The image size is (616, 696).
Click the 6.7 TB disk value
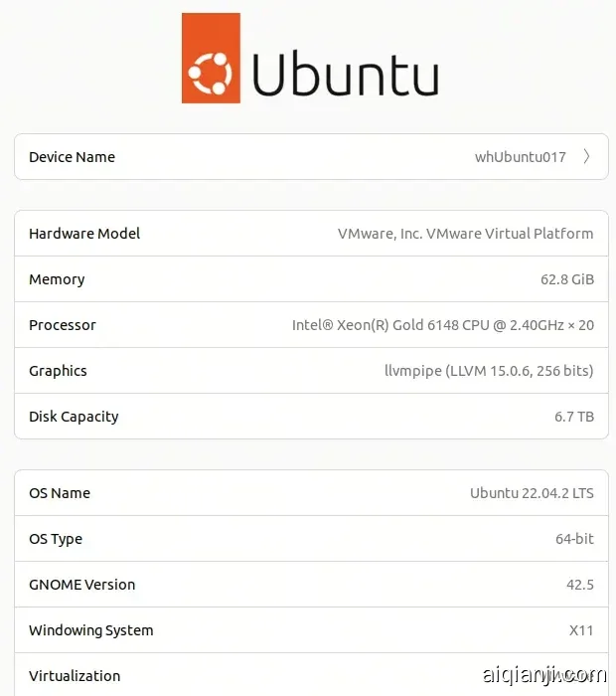pos(574,417)
